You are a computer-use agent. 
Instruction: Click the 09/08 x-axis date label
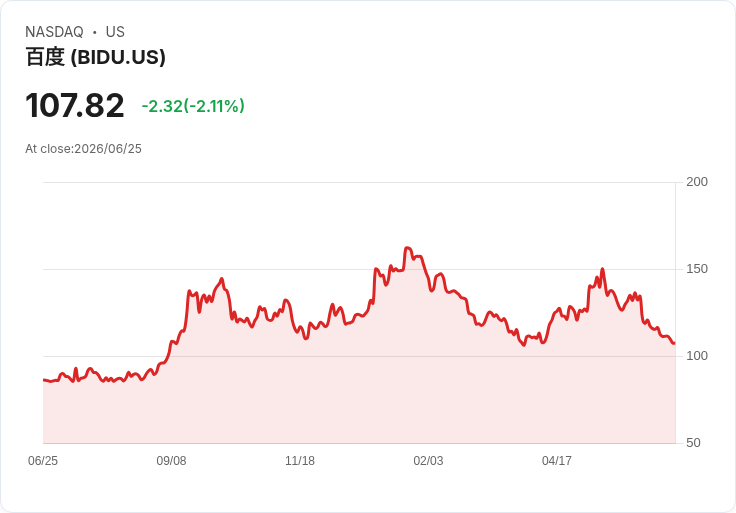tap(171, 460)
